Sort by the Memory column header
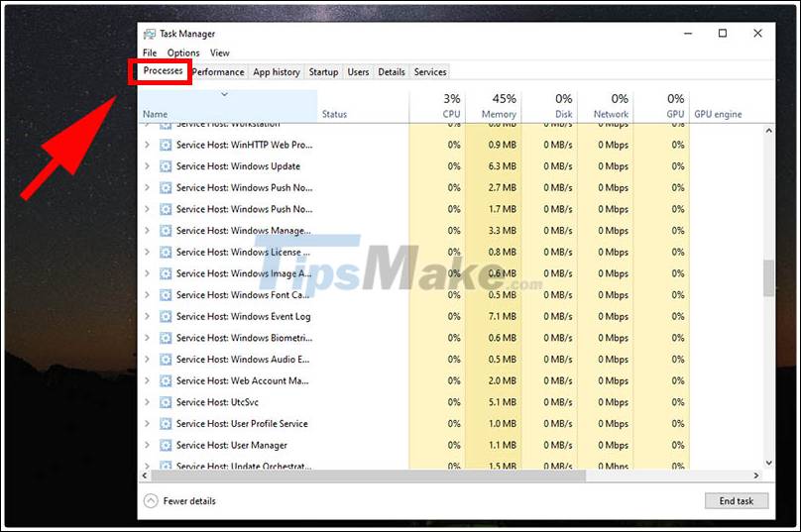This screenshot has height=532, width=801. click(493, 106)
